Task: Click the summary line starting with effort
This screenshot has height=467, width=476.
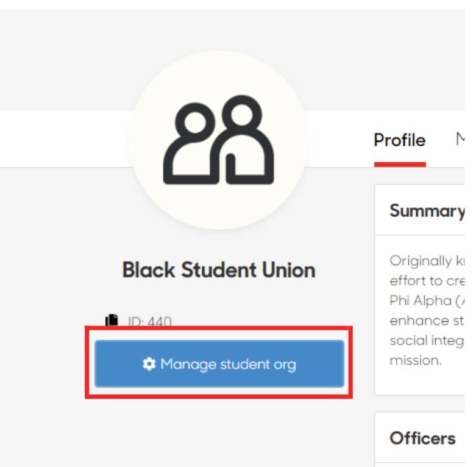Action: tap(426, 280)
